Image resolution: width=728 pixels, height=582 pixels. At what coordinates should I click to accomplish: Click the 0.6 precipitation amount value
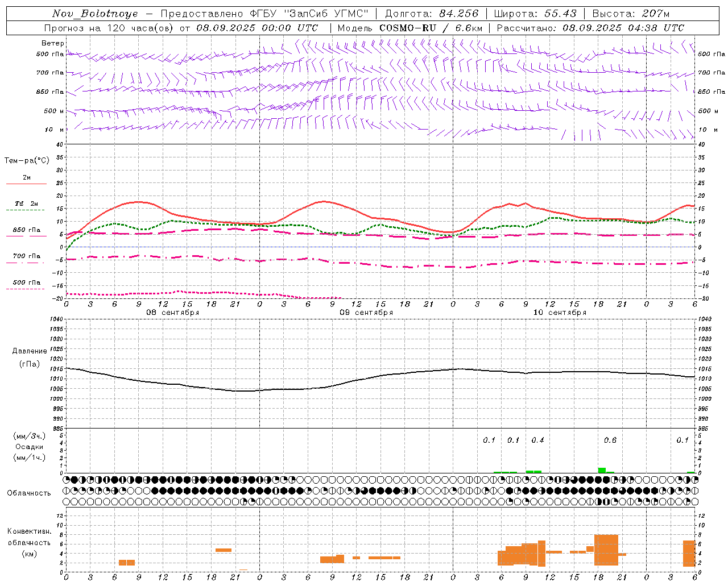(x=610, y=440)
